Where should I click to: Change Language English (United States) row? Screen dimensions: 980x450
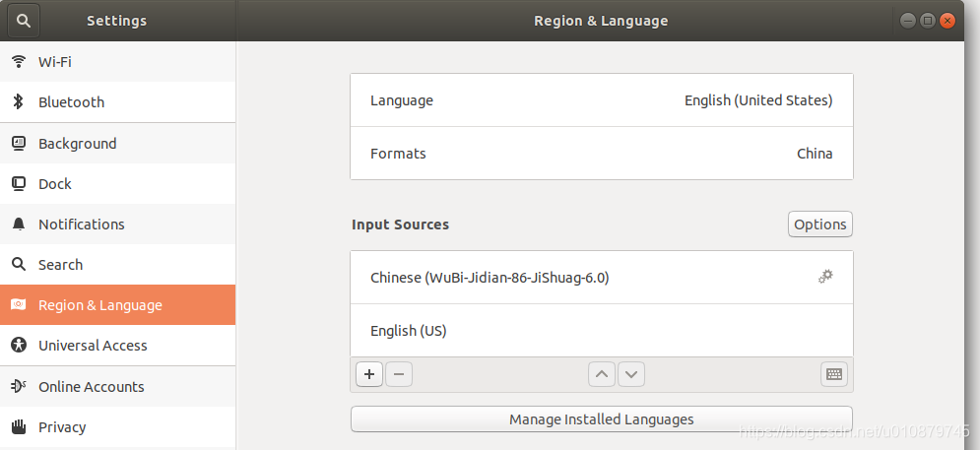[x=601, y=100]
